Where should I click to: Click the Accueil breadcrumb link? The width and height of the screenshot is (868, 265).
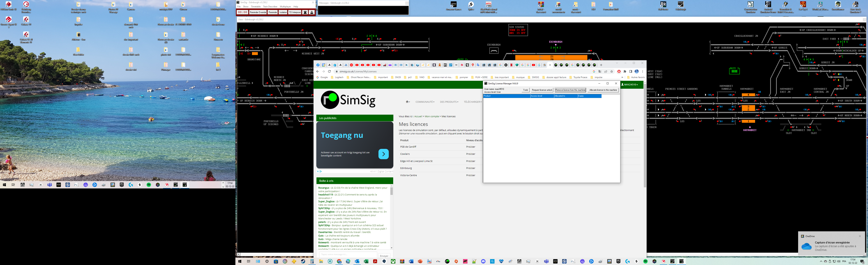418,116
